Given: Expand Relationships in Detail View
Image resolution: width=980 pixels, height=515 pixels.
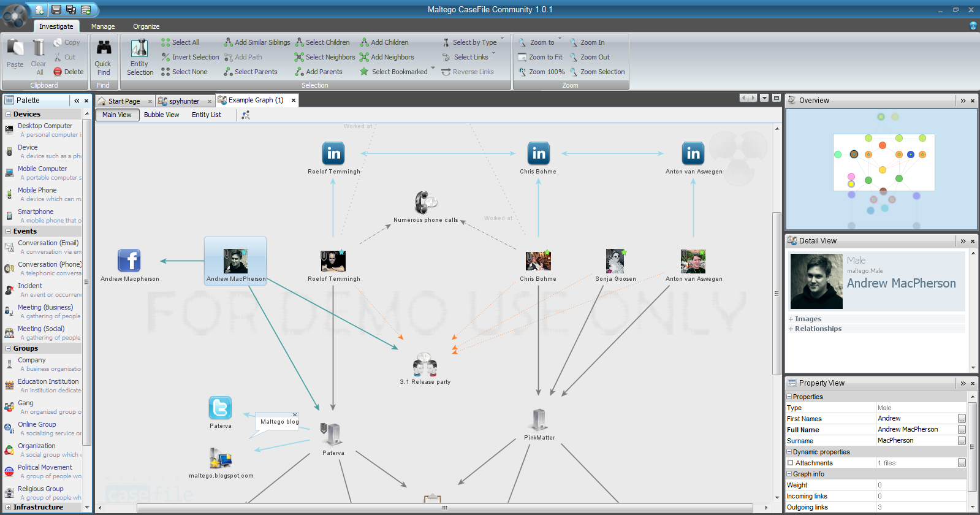Looking at the screenshot, I should click(x=791, y=329).
